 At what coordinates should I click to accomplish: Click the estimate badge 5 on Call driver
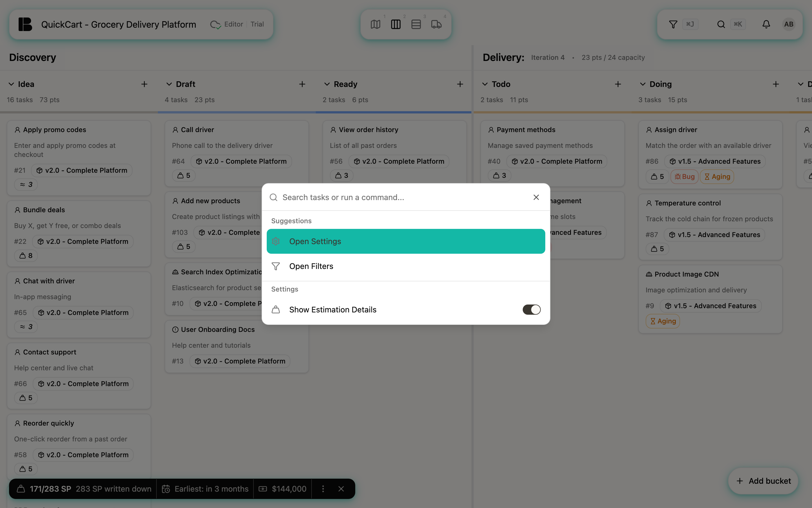(x=184, y=175)
